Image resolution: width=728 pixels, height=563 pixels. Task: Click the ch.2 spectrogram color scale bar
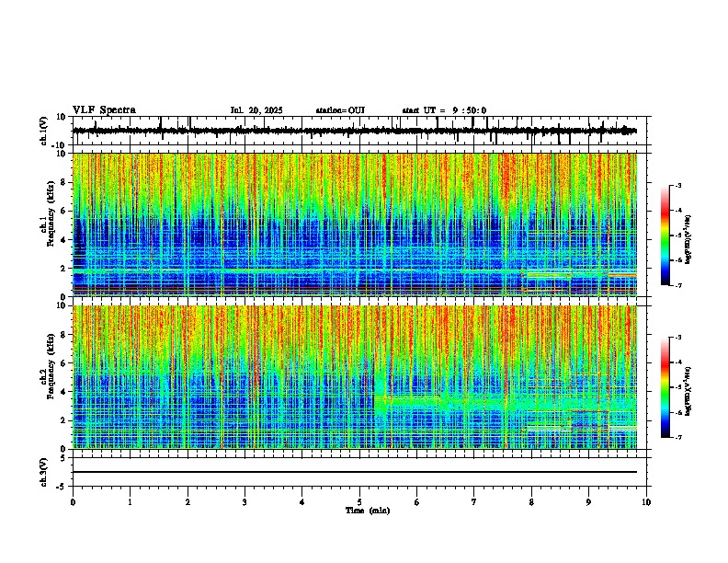665,387
